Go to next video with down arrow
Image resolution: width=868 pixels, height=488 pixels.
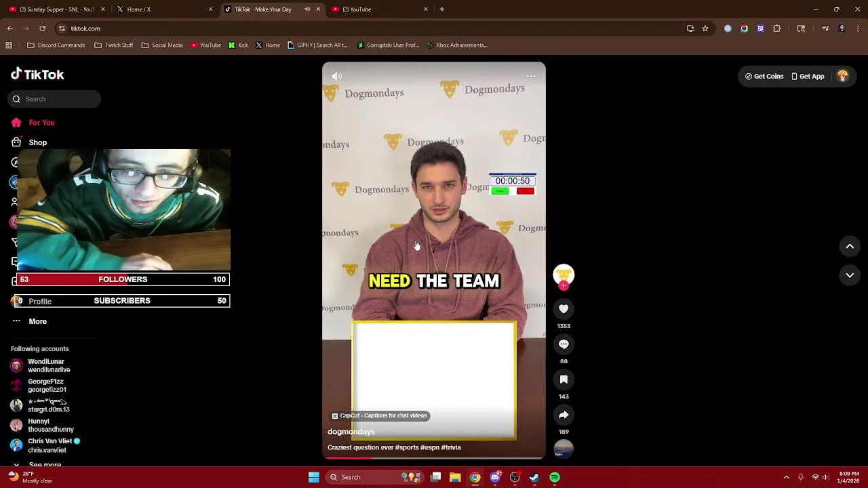point(850,275)
